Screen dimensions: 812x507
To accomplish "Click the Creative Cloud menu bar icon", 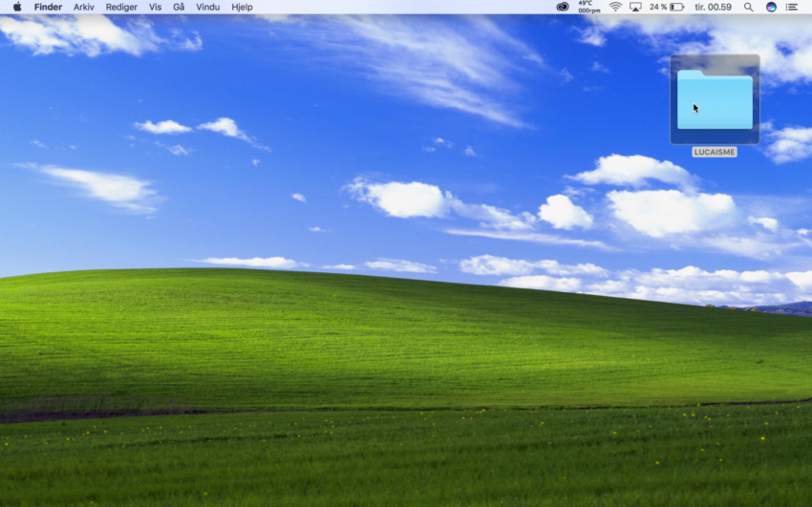I will (563, 7).
